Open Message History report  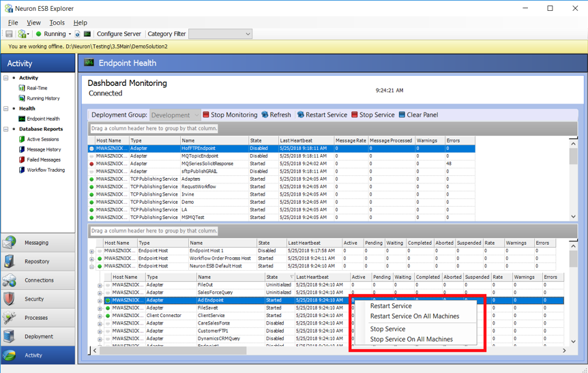point(44,149)
